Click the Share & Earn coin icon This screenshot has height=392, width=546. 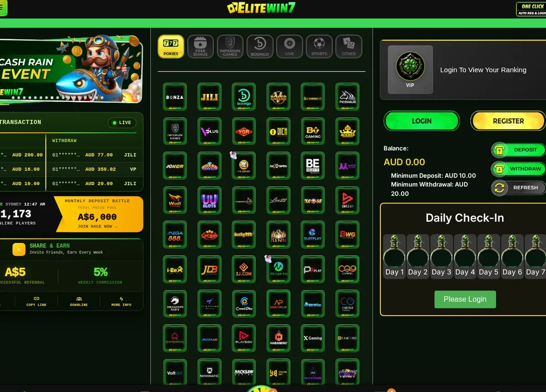click(x=19, y=249)
